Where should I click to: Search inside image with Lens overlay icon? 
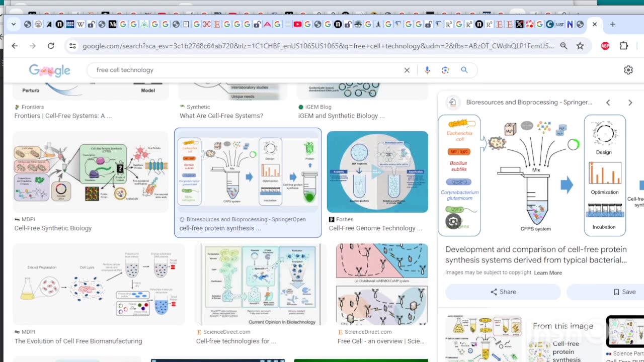click(x=453, y=221)
